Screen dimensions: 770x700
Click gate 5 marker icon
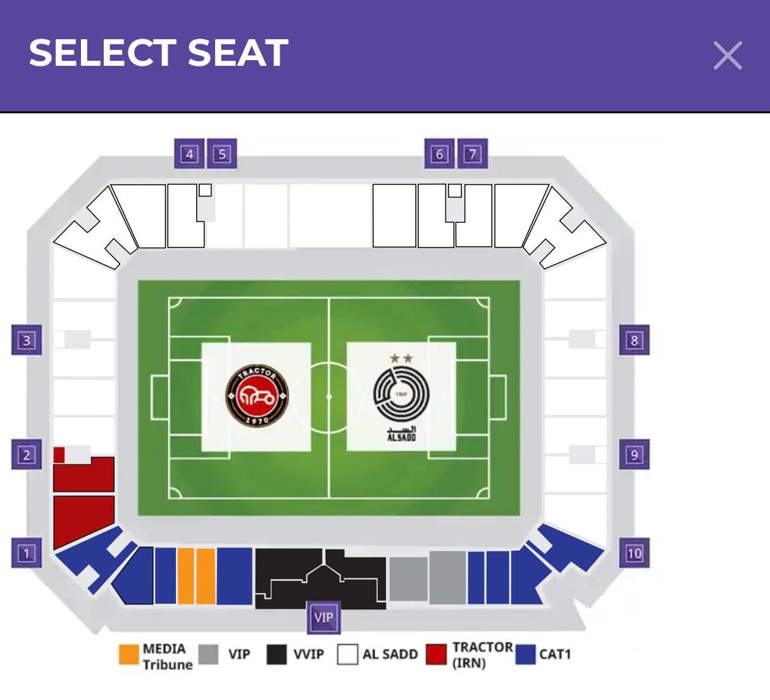[222, 154]
